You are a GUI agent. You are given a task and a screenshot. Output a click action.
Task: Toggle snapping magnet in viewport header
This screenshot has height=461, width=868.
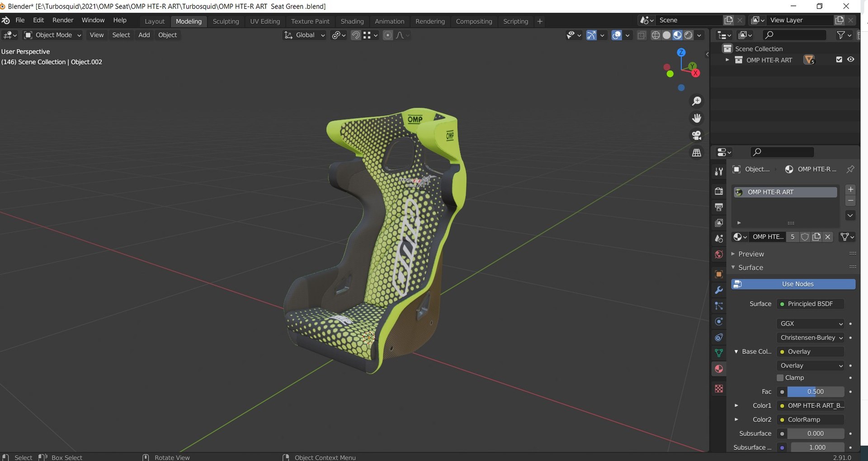(x=356, y=35)
